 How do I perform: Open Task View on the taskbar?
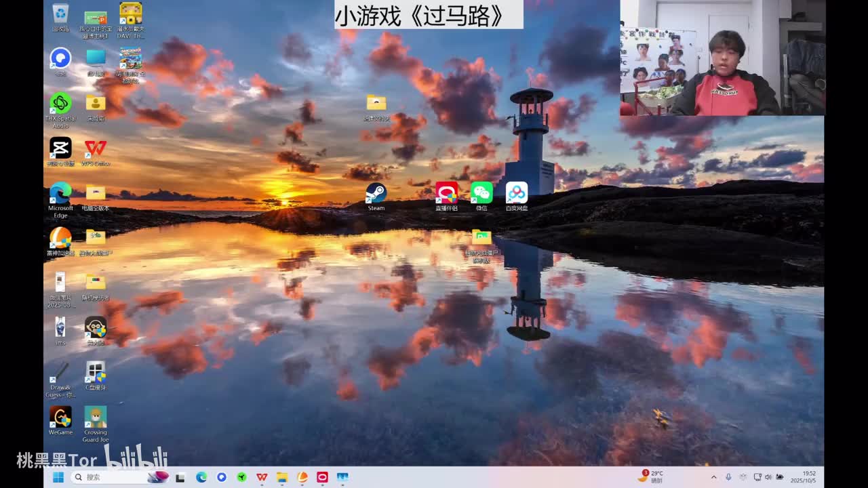pyautogui.click(x=180, y=477)
